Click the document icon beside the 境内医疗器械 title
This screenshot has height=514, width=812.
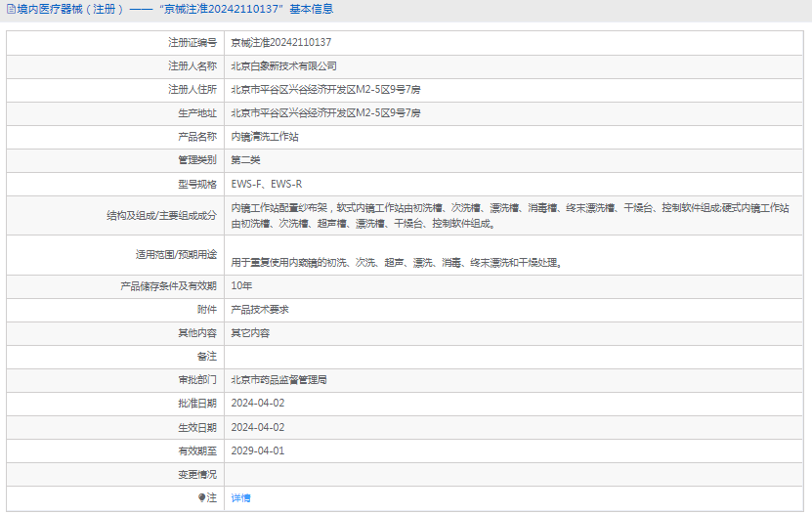(x=11, y=9)
